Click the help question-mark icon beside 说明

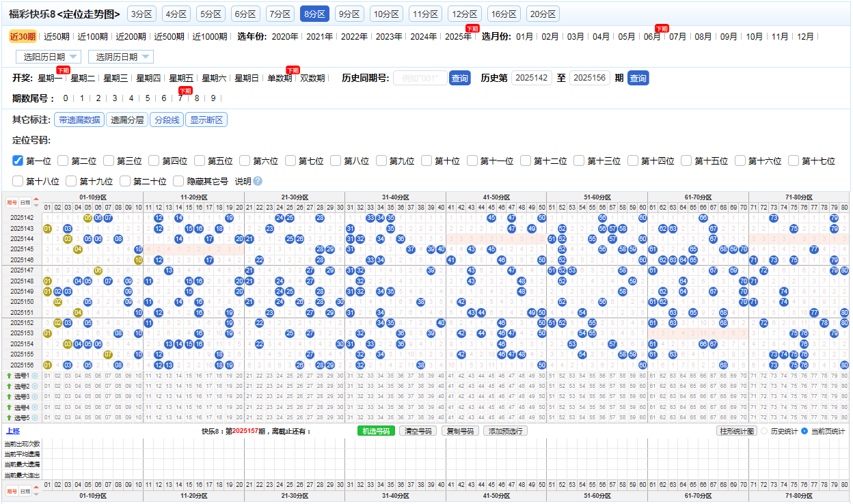258,181
